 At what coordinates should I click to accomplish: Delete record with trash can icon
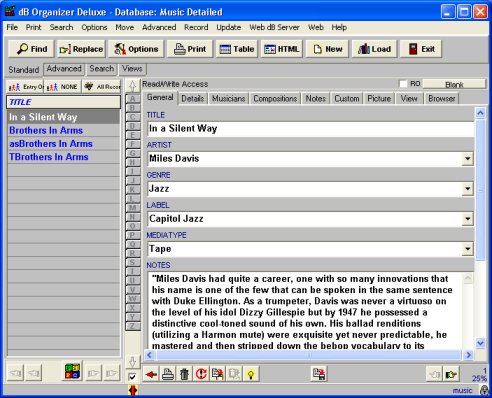click(x=184, y=374)
